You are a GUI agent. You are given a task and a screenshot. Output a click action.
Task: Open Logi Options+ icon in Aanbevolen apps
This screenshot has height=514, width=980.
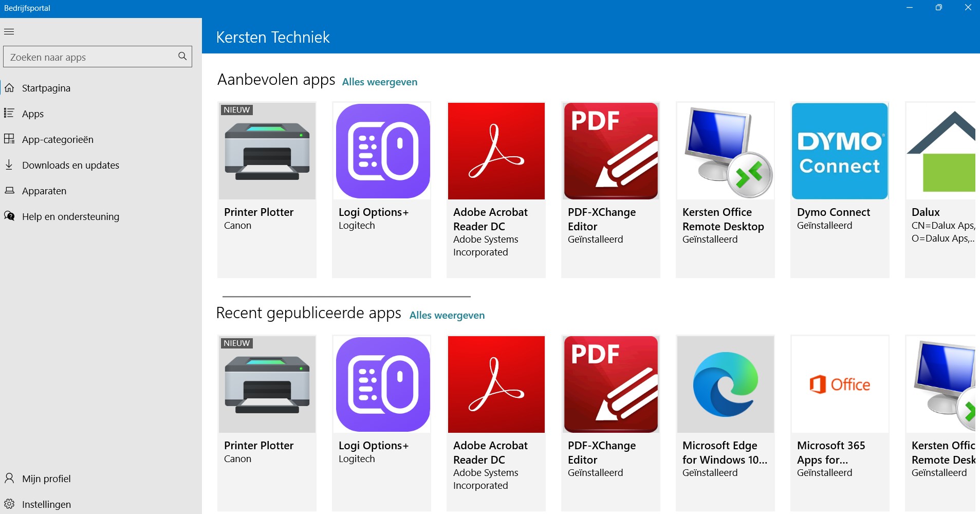(382, 151)
